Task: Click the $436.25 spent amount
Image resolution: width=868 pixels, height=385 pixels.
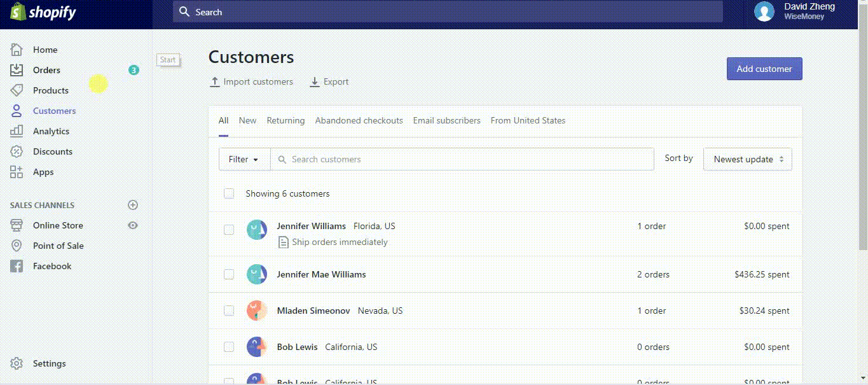Action: click(762, 274)
